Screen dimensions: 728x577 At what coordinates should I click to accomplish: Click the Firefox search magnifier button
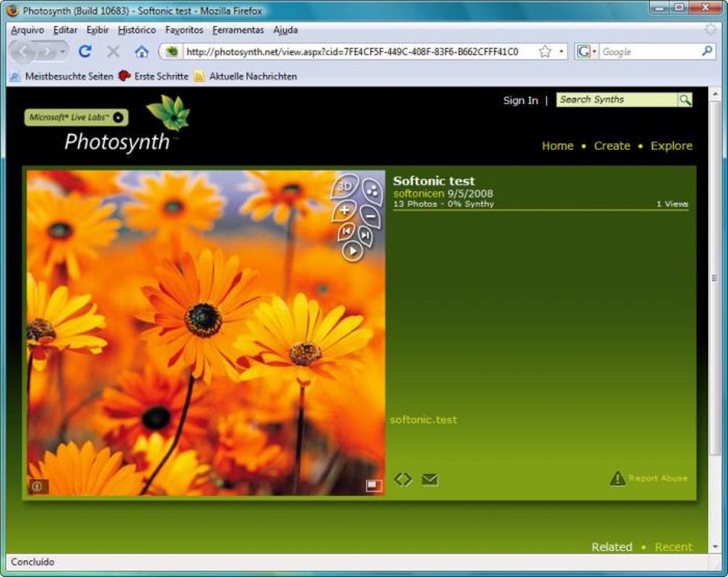click(x=707, y=51)
